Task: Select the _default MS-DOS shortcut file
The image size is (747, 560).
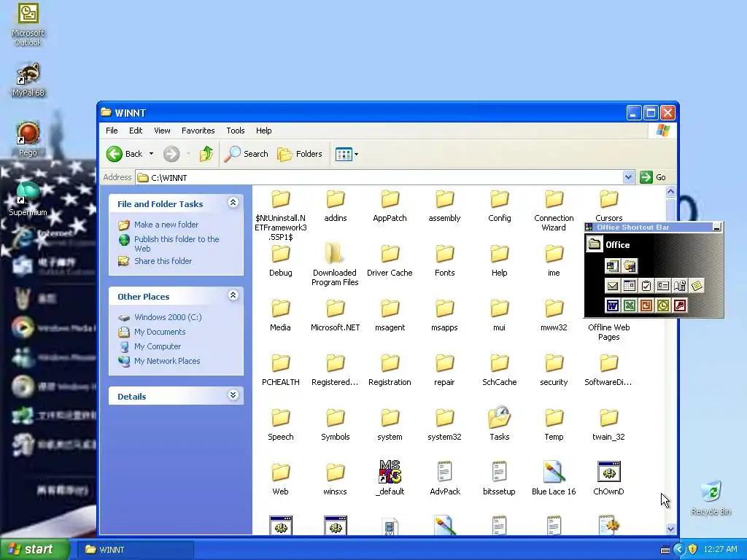Action: pyautogui.click(x=390, y=478)
